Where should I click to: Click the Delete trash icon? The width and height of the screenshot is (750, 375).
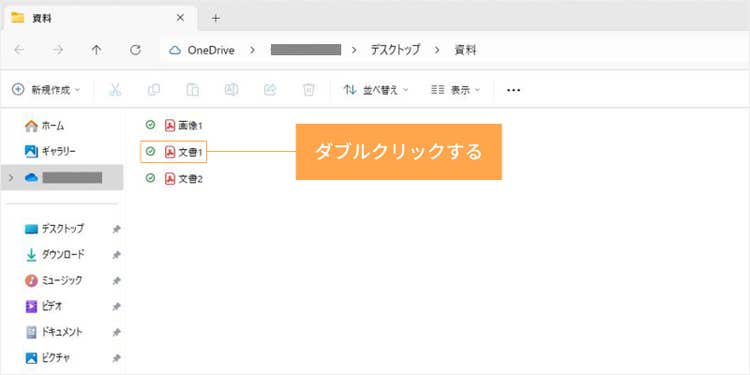point(309,89)
